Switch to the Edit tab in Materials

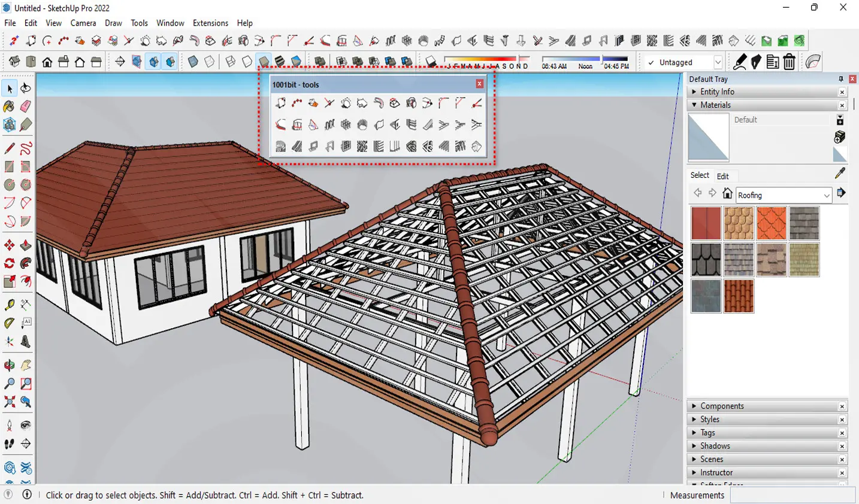(x=722, y=176)
